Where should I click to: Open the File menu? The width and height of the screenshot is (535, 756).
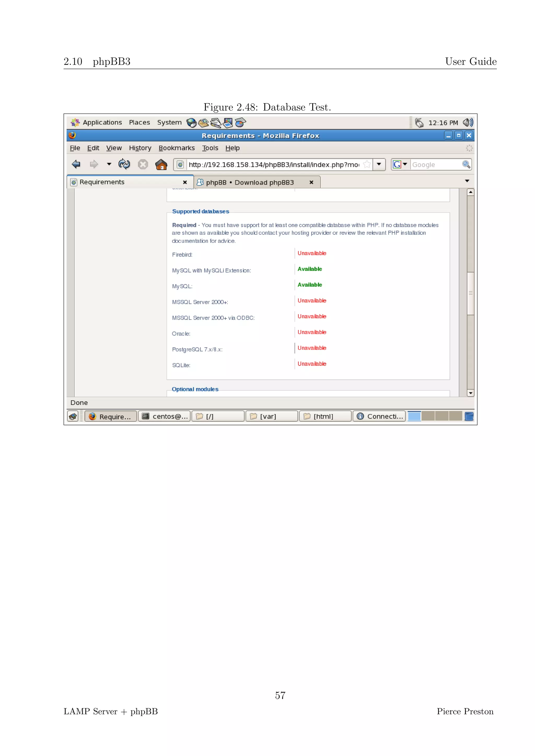pos(75,148)
